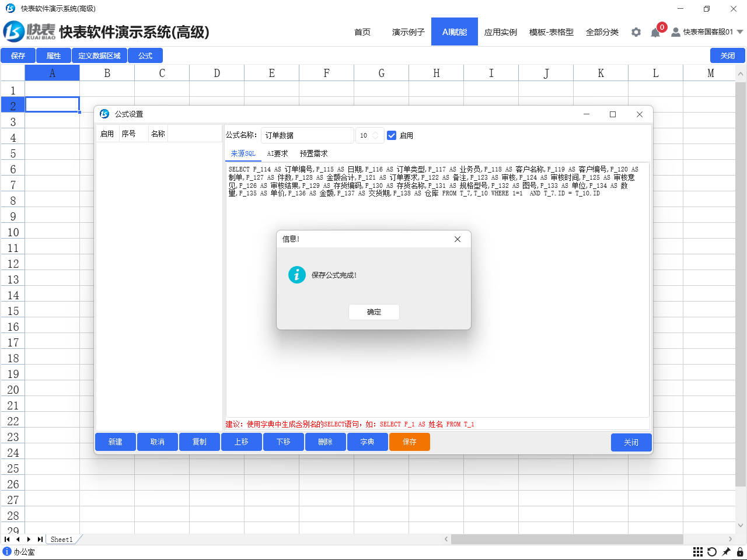Screen dimensions: 747x560
Task: Click the user avatar icon
Action: (x=675, y=32)
